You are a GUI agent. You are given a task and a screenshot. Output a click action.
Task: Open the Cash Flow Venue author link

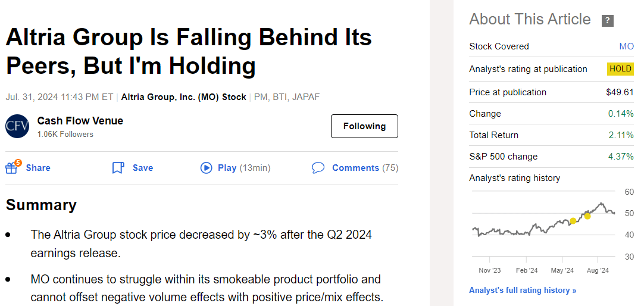[x=80, y=121]
